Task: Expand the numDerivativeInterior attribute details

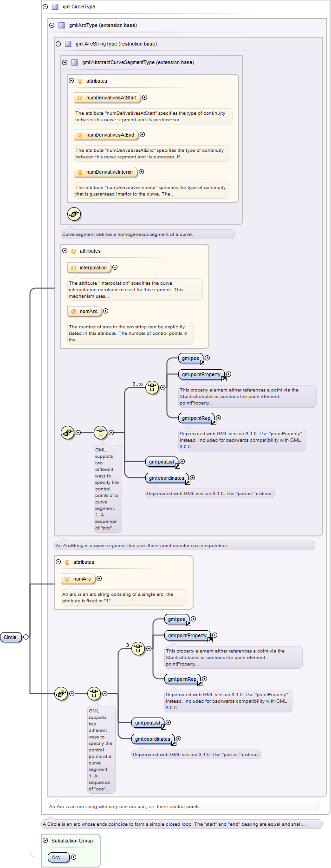Action: [142, 172]
